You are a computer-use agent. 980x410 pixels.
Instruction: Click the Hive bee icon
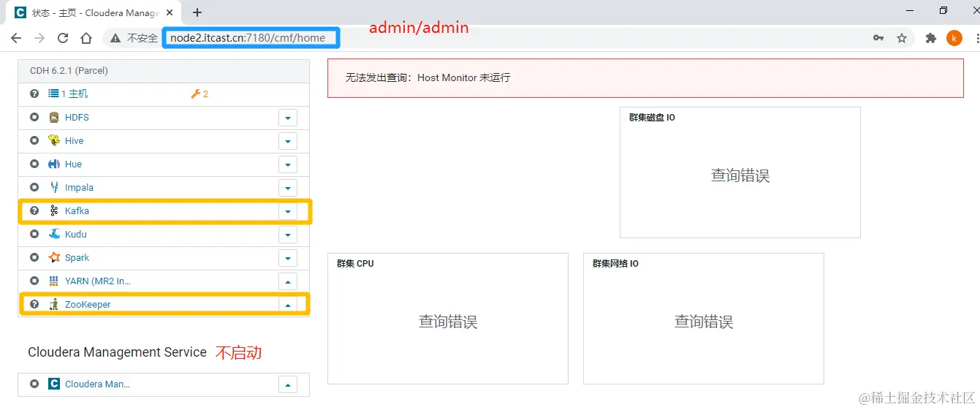pyautogui.click(x=54, y=141)
